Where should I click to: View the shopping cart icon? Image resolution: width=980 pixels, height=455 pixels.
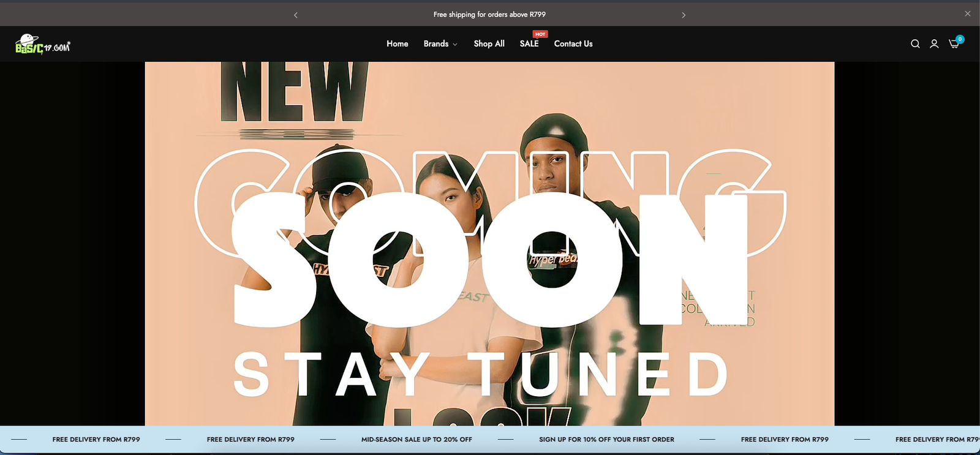coord(953,44)
